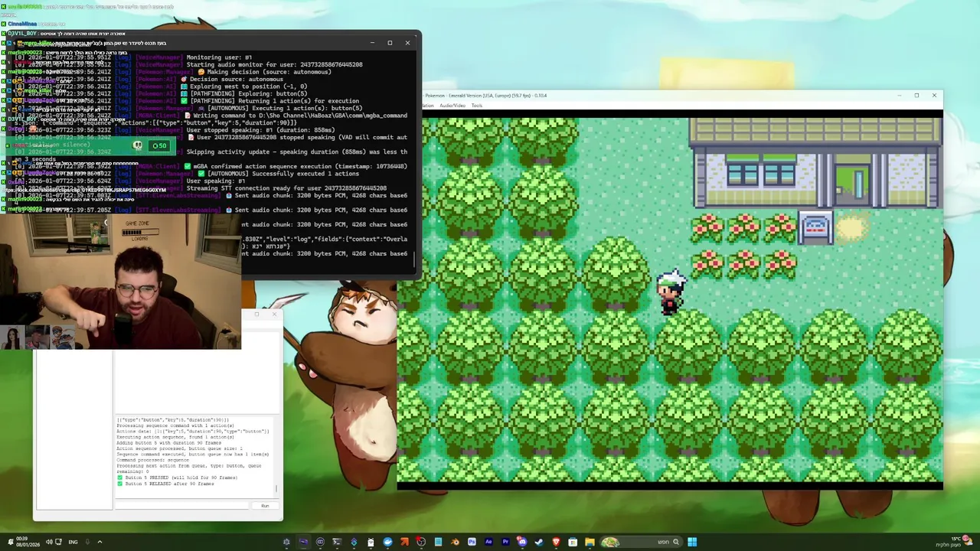This screenshot has width=980, height=551.
Task: Open the terminal icon on the taskbar
Action: (x=337, y=542)
